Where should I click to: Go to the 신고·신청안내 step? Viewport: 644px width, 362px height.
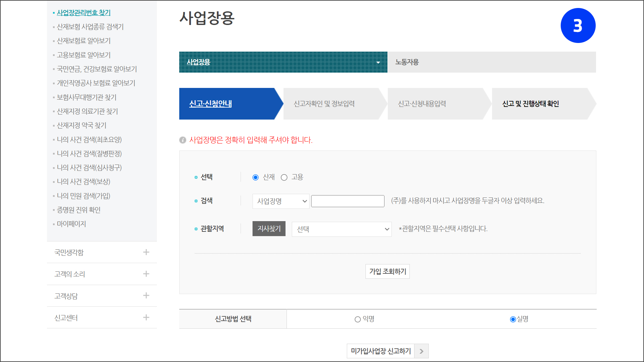point(231,104)
